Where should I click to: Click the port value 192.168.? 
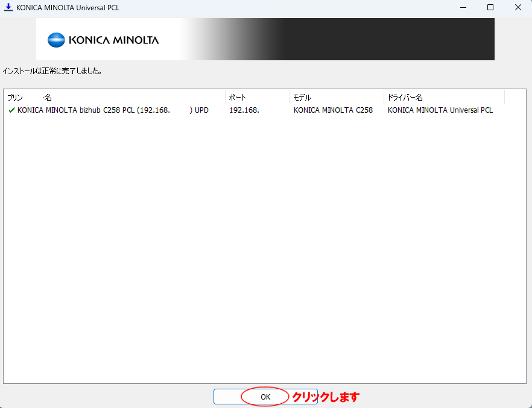[x=244, y=110]
